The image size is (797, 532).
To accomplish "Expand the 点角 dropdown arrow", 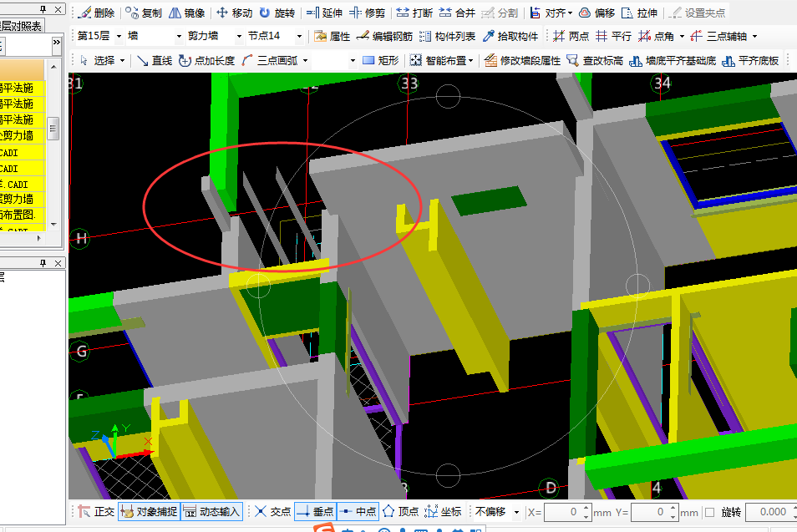I will (x=682, y=37).
